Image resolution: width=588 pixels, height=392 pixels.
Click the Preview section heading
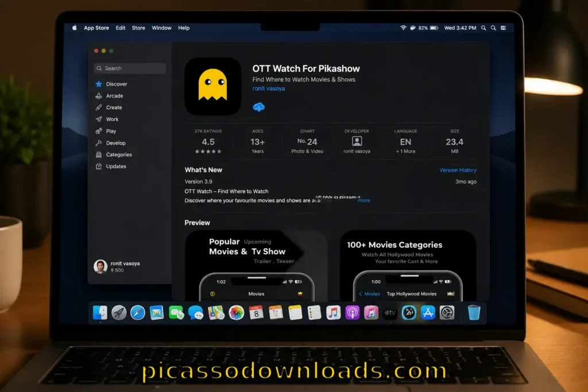(x=198, y=223)
